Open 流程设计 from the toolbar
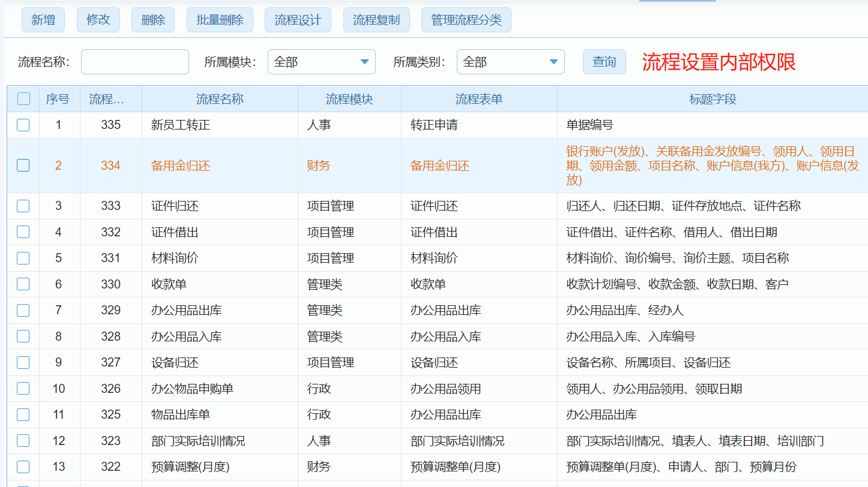868x487 pixels. click(298, 20)
